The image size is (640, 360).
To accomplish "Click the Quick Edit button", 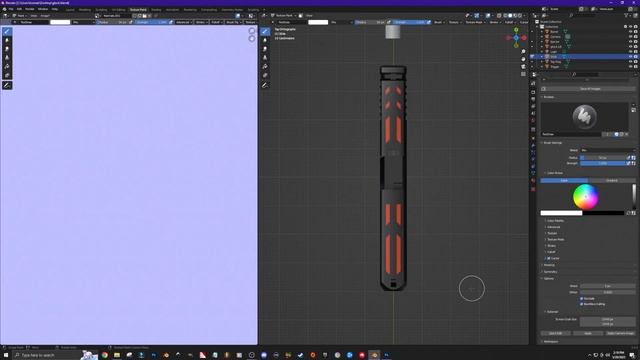I will [x=556, y=333].
